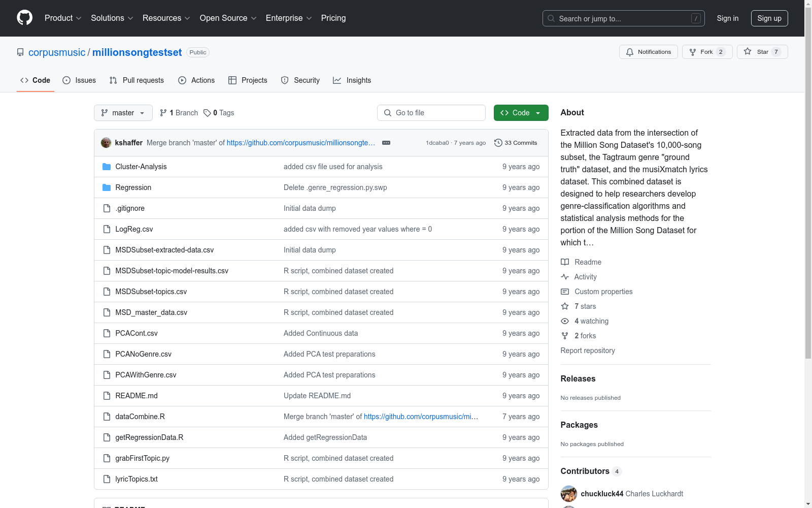Click chuckluck44's avatar
The image size is (812, 508).
pos(569,494)
